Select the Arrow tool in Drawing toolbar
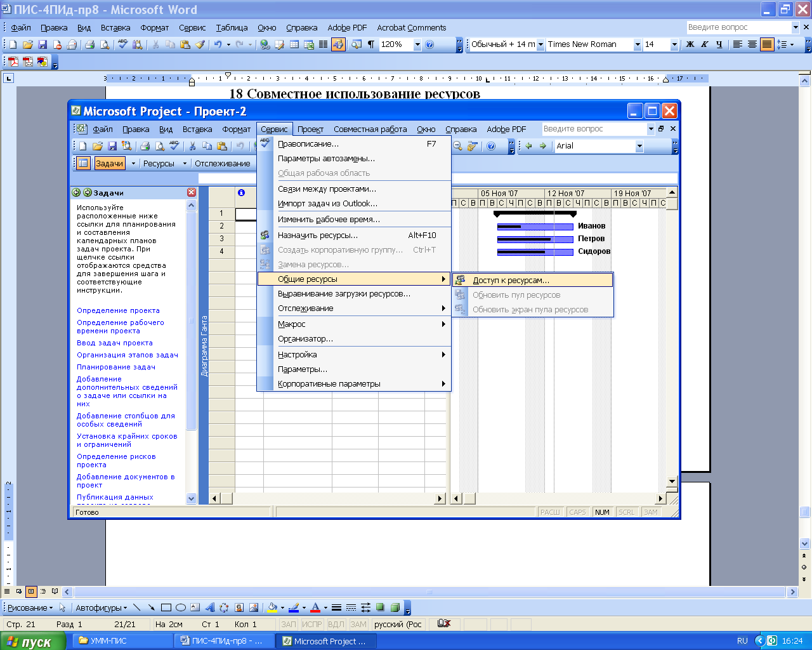The width and height of the screenshot is (812, 650). (151, 607)
